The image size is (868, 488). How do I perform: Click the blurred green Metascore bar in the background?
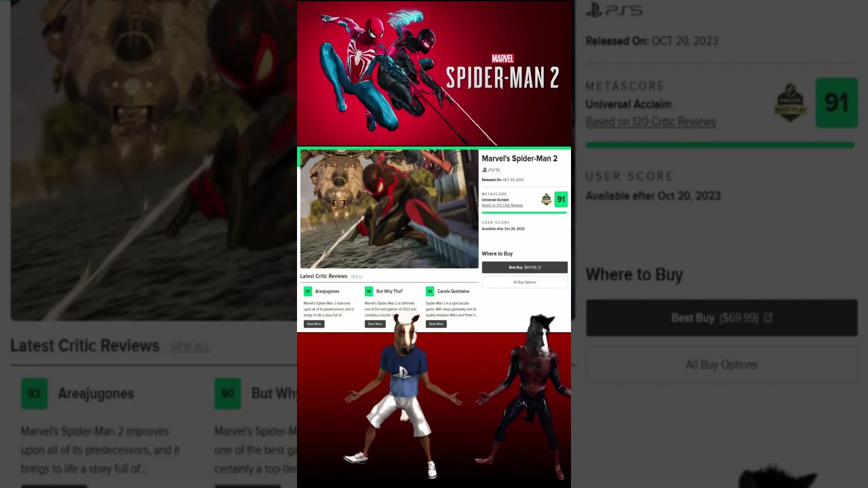pyautogui.click(x=720, y=145)
